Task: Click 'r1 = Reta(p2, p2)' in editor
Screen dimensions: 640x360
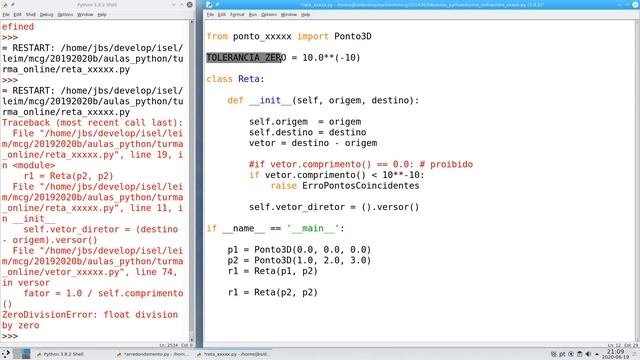Action: coord(273,292)
